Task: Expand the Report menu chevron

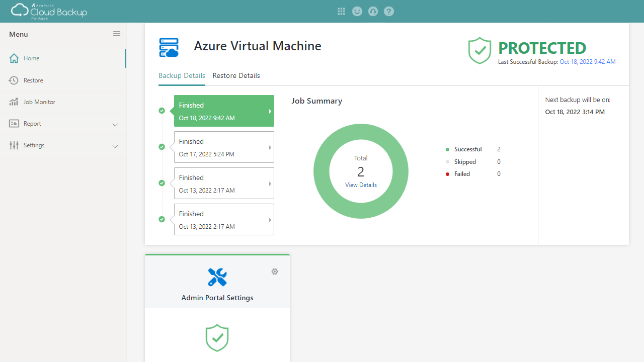Action: tap(115, 125)
